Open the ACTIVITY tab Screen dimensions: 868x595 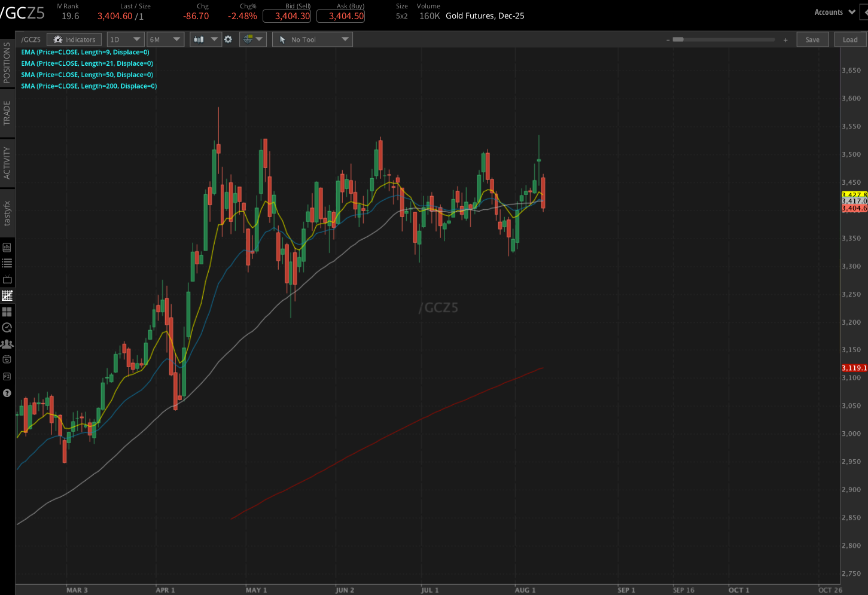(x=7, y=161)
